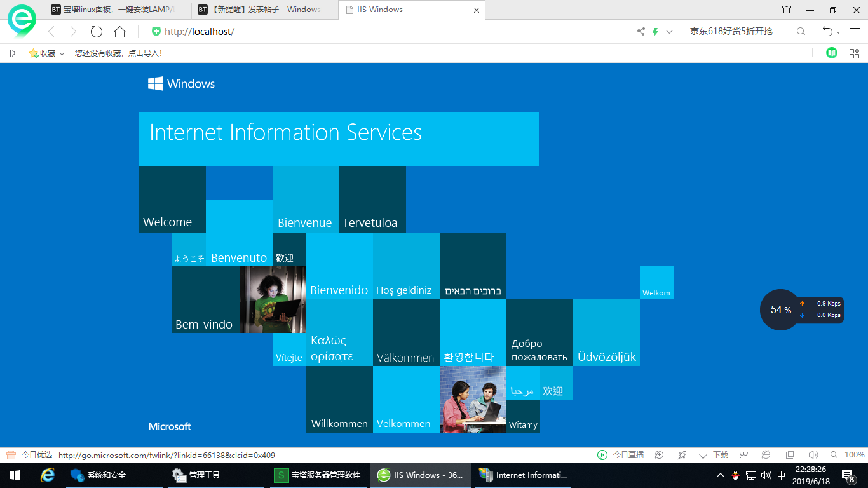
Task: Click the Tervetuloa tile
Action: click(372, 199)
